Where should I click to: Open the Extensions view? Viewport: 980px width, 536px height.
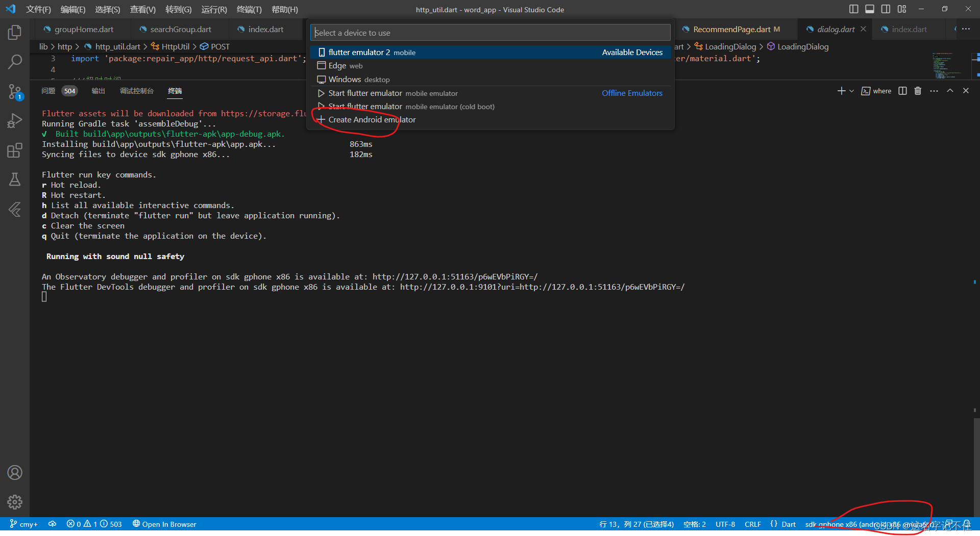point(15,150)
